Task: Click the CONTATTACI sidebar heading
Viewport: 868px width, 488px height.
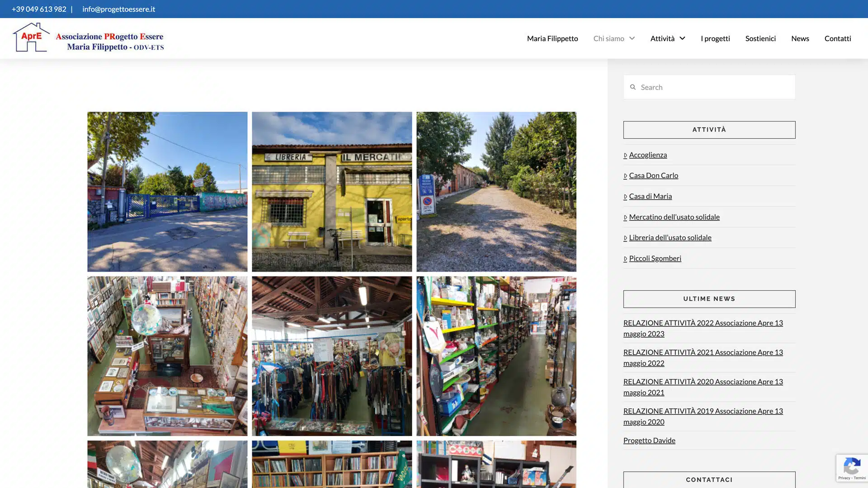Action: pyautogui.click(x=709, y=480)
